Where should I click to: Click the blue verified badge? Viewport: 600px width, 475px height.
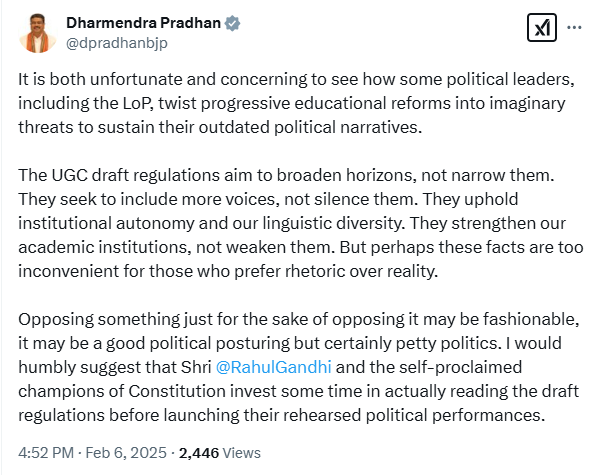click(232, 23)
